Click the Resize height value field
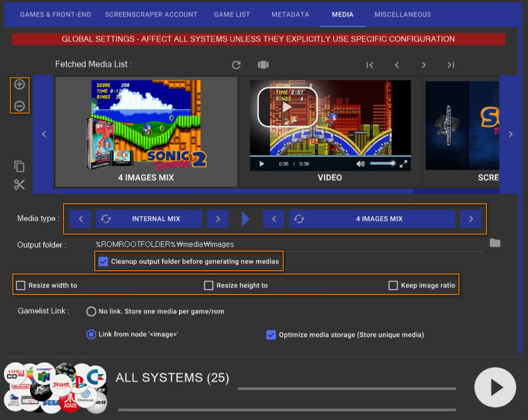Screen dimensions: 528x420 pyautogui.click(x=302, y=286)
